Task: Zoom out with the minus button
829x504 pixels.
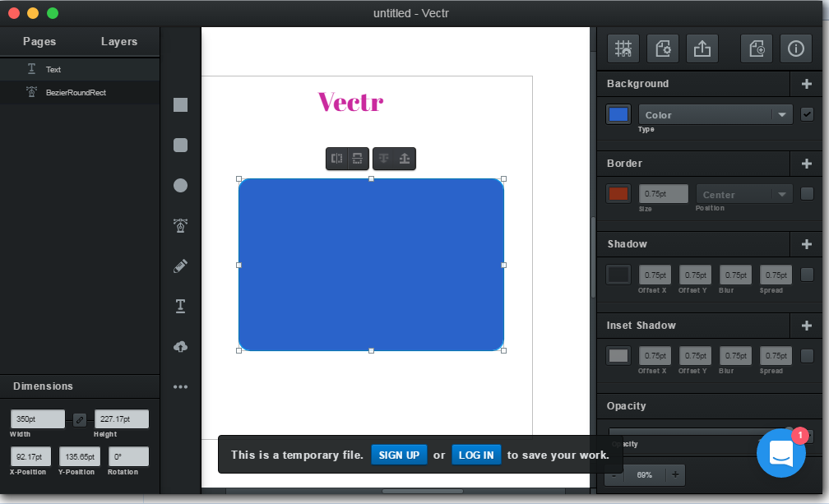Action: 614,474
